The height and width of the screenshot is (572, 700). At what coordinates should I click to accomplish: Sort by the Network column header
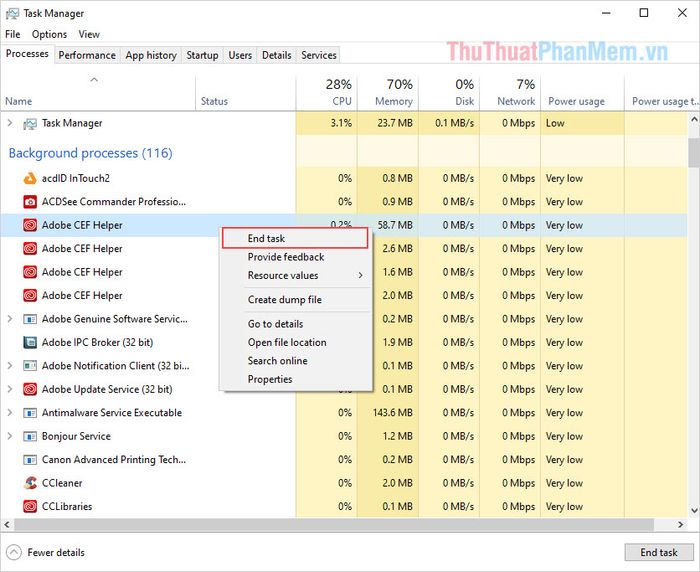pos(510,93)
